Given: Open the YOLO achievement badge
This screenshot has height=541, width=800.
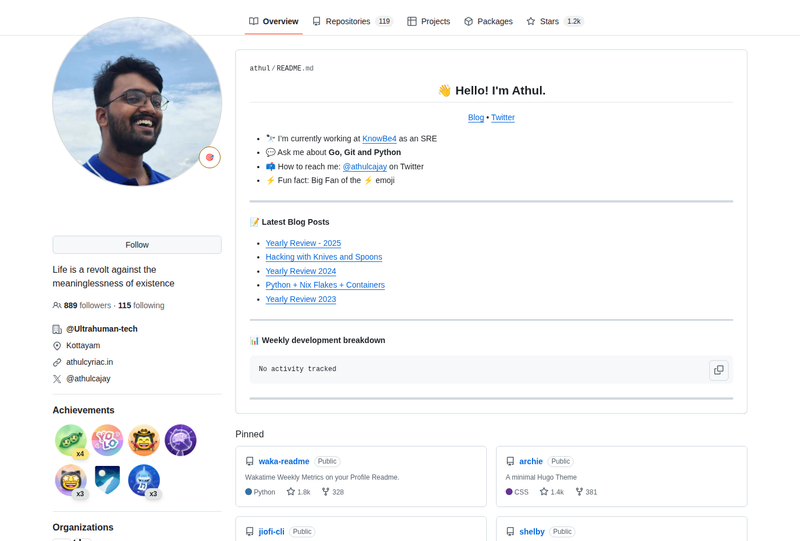Looking at the screenshot, I should pos(107,440).
